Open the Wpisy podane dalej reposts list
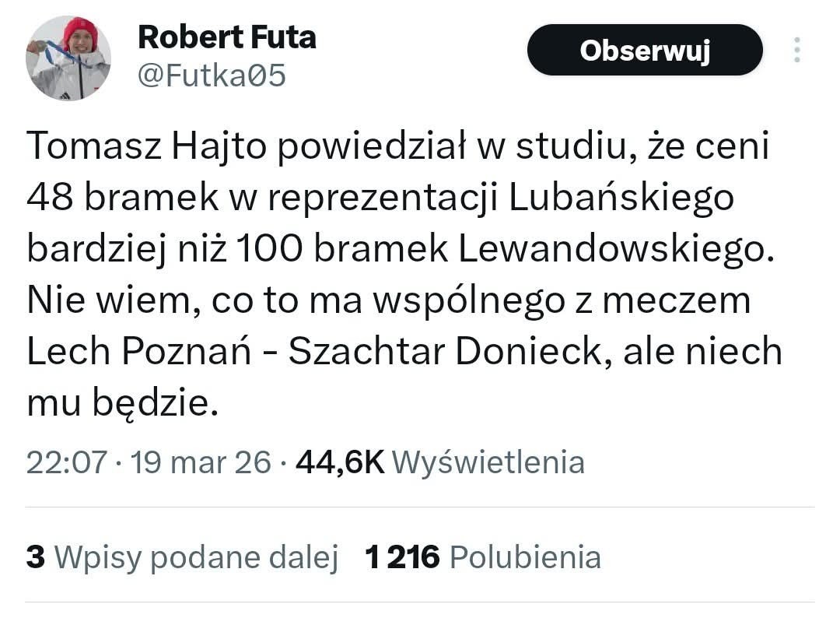840x618 pixels. coord(196,557)
